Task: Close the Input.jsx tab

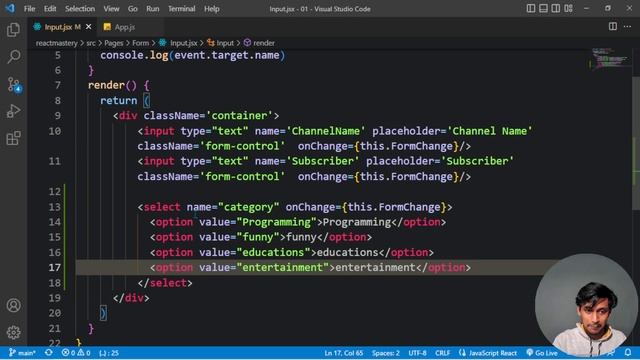Action: pos(89,27)
